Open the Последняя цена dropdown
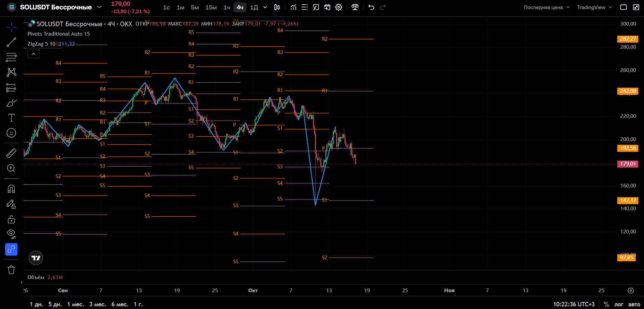The image size is (644, 309). coord(547,7)
